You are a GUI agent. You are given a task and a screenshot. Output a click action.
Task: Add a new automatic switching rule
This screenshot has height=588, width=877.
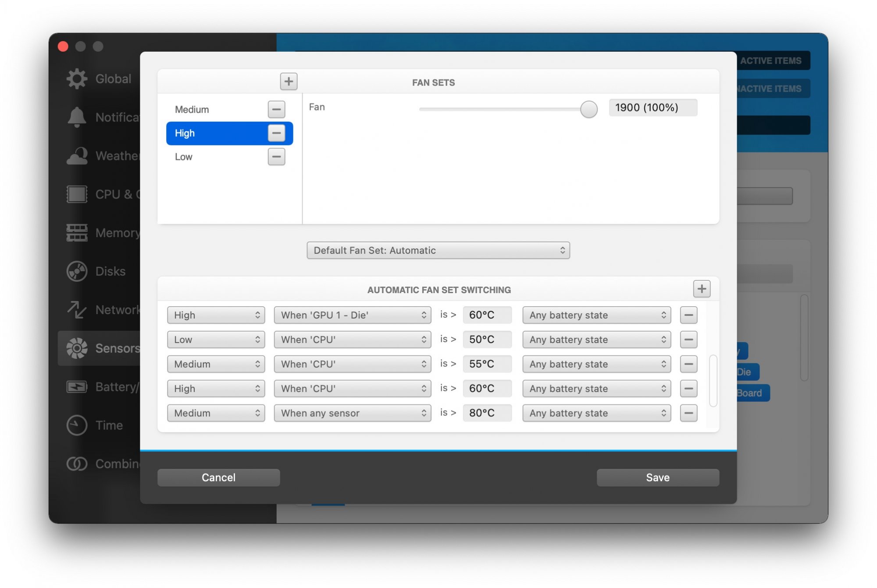[x=701, y=289]
